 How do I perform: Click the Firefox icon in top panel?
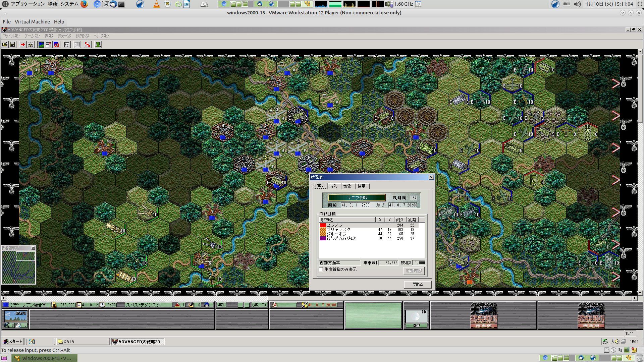[84, 4]
